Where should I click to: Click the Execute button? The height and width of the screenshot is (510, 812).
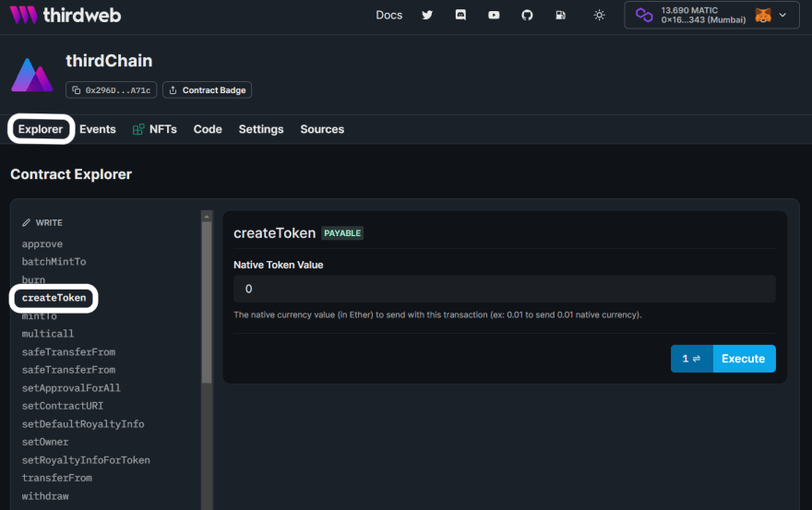pyautogui.click(x=744, y=359)
